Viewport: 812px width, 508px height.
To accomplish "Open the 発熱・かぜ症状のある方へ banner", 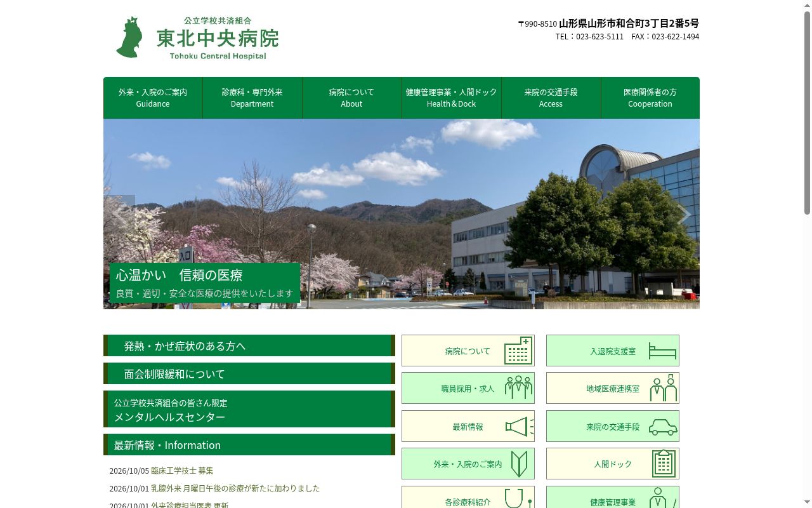I will (249, 345).
